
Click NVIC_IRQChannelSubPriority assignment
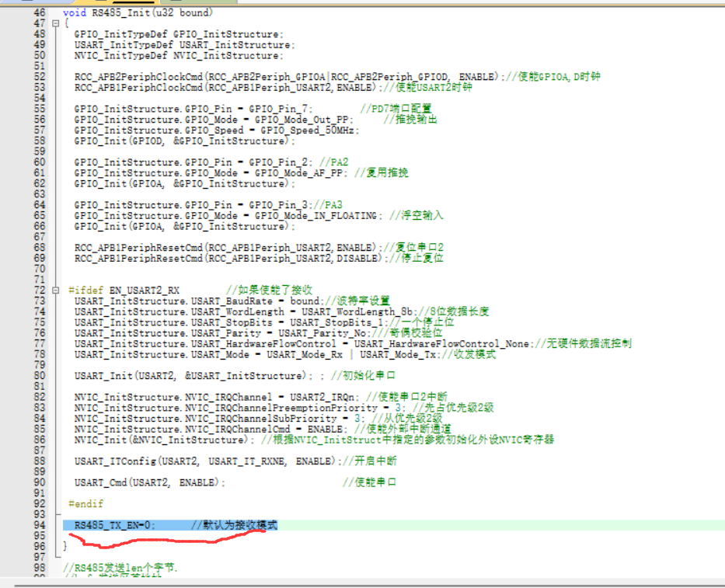coord(220,419)
